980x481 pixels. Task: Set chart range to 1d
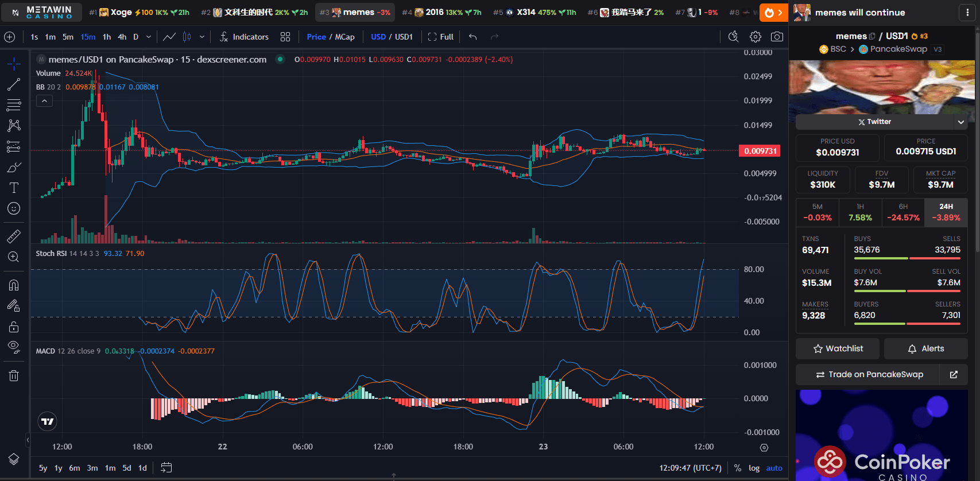coord(142,468)
